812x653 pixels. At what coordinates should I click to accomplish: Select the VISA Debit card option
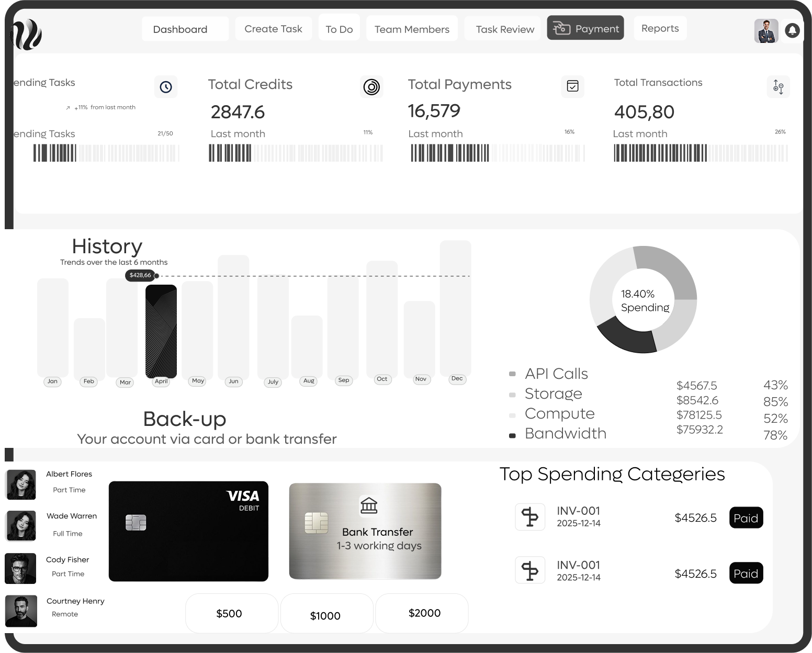188,531
